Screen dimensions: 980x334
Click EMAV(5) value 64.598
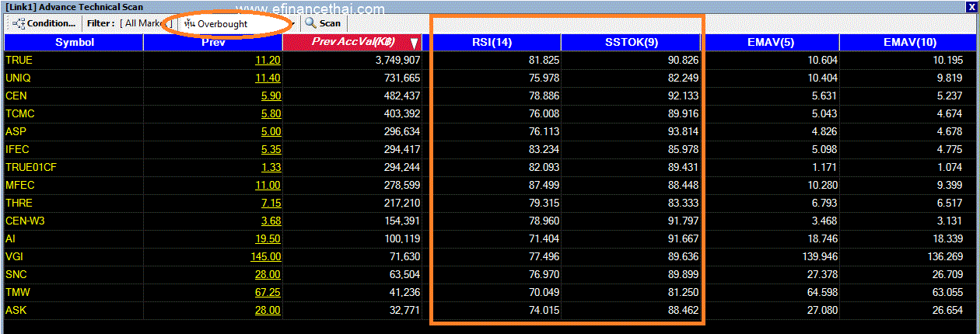click(822, 292)
